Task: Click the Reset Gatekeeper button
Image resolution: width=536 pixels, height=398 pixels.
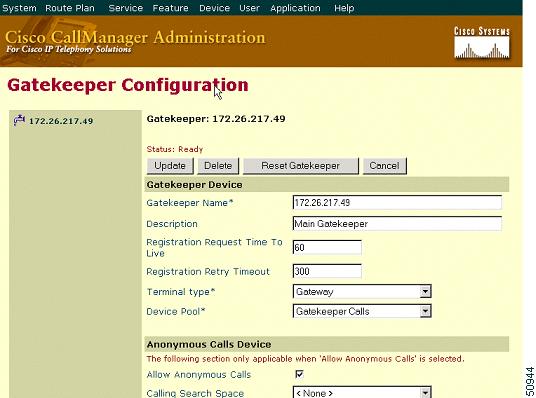Action: pyautogui.click(x=300, y=166)
